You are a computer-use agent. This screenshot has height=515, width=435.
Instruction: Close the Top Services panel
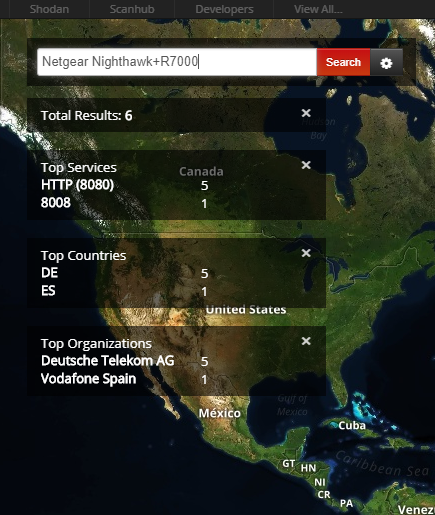[306, 165]
